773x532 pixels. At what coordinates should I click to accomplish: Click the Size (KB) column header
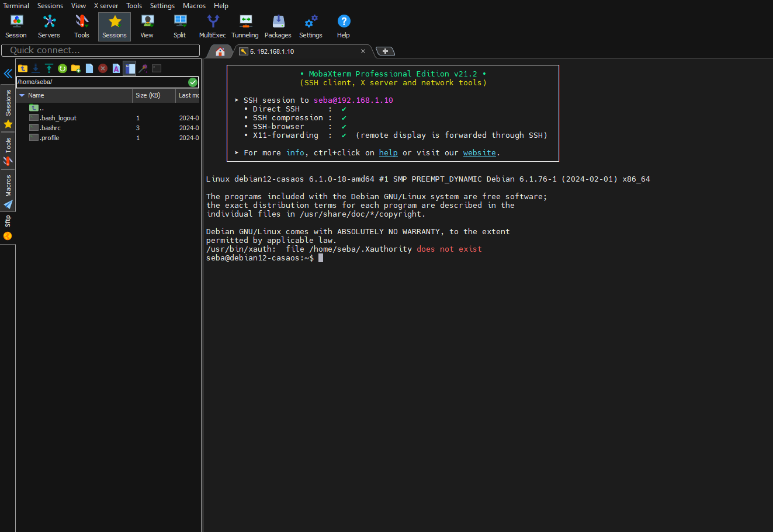tap(154, 95)
